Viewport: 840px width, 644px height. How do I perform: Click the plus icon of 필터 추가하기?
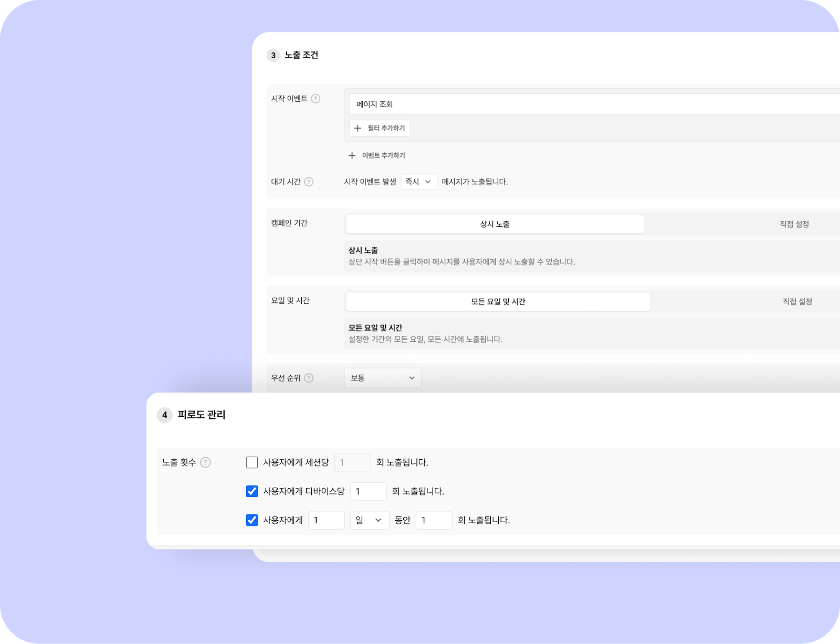pyautogui.click(x=358, y=128)
